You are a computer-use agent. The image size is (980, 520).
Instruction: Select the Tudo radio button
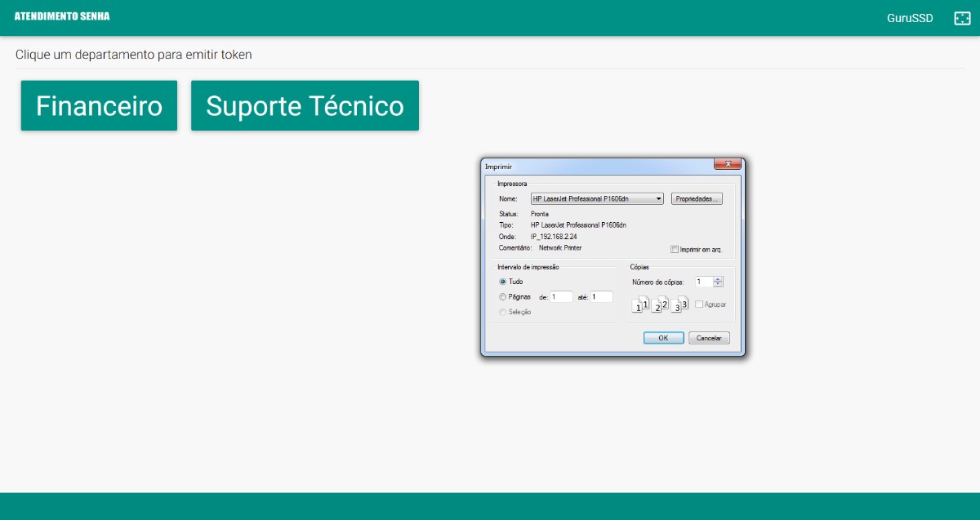pos(503,282)
